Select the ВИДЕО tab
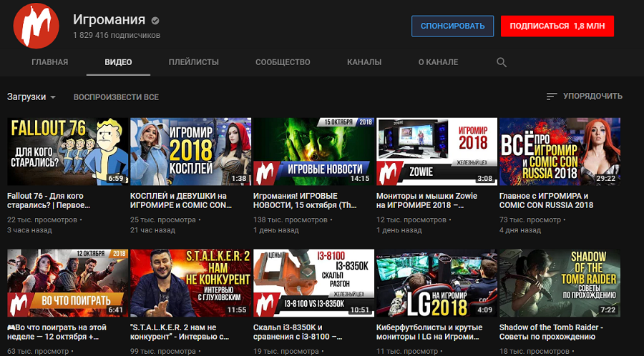The height and width of the screenshot is (356, 644). pos(118,62)
